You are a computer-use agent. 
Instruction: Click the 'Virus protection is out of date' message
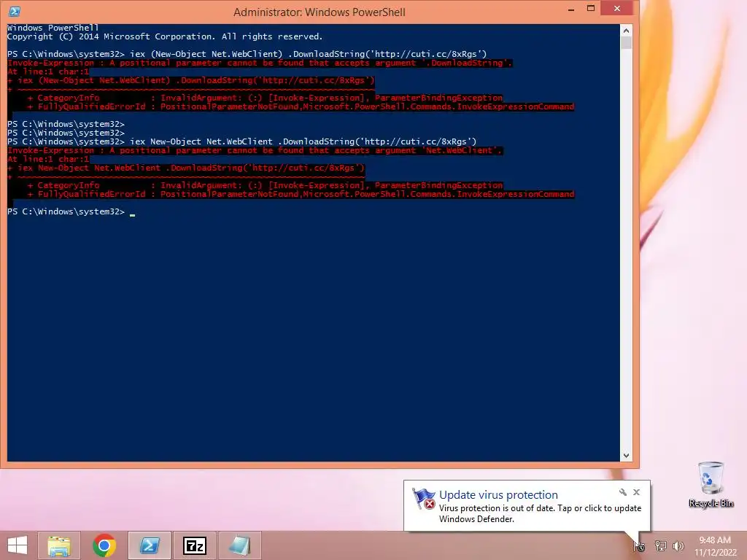point(540,513)
